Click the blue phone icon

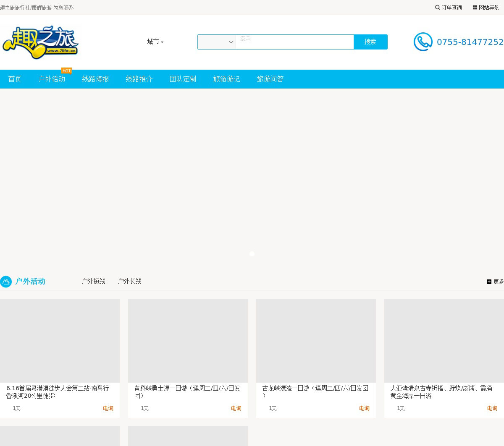pos(423,42)
